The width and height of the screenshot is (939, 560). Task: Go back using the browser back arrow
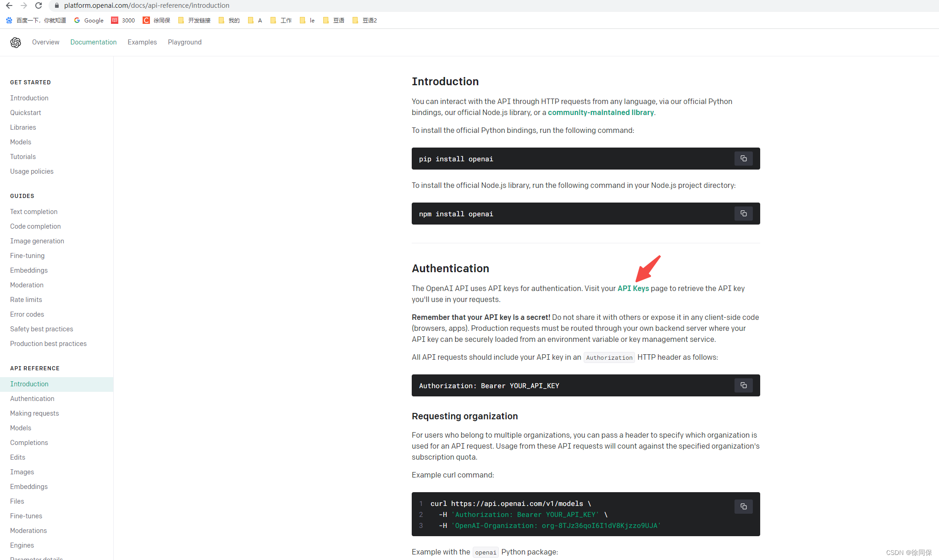point(9,5)
